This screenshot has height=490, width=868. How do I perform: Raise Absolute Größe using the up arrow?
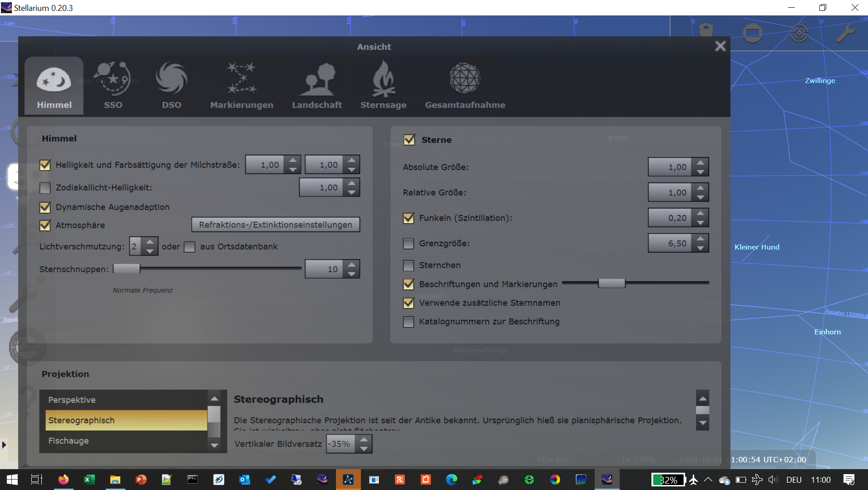pyautogui.click(x=701, y=162)
